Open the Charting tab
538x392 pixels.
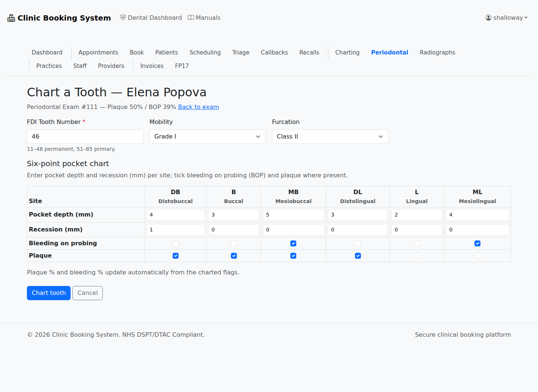tap(347, 53)
